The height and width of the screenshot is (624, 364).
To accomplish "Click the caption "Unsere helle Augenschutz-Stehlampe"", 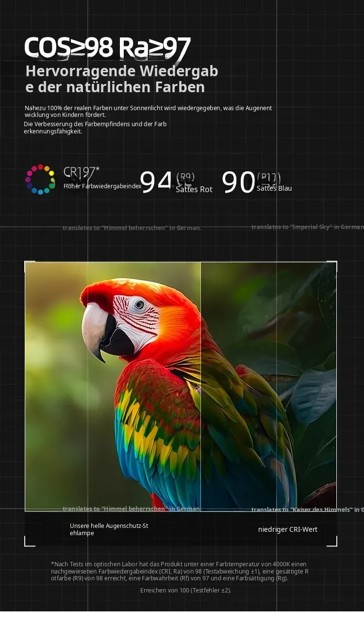I will (109, 529).
